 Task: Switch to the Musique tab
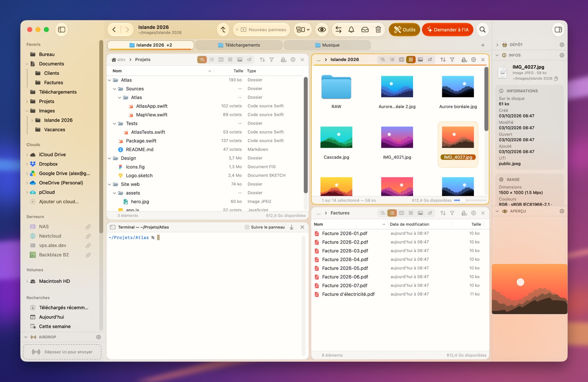tap(327, 45)
